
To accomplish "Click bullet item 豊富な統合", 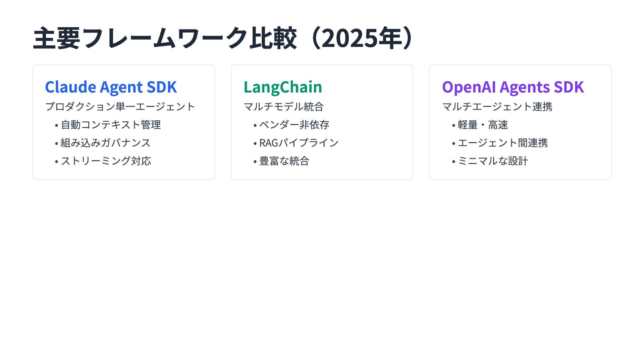I will pyautogui.click(x=284, y=161).
